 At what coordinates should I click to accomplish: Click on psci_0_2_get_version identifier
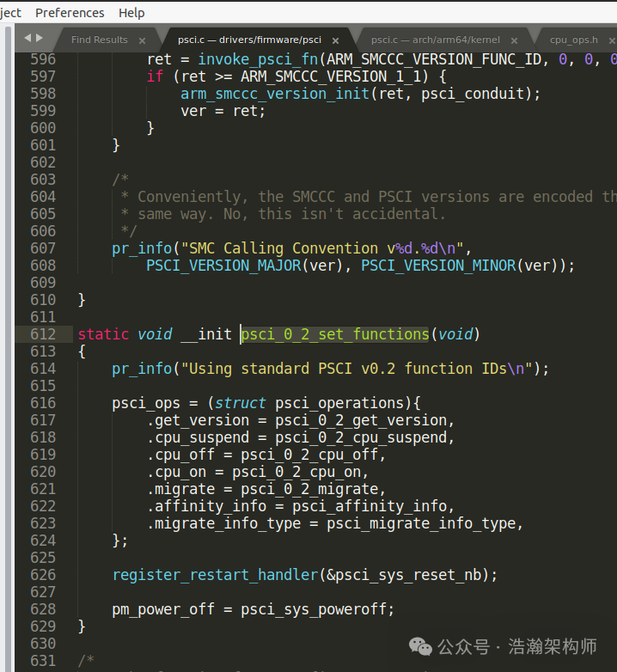[x=361, y=420]
